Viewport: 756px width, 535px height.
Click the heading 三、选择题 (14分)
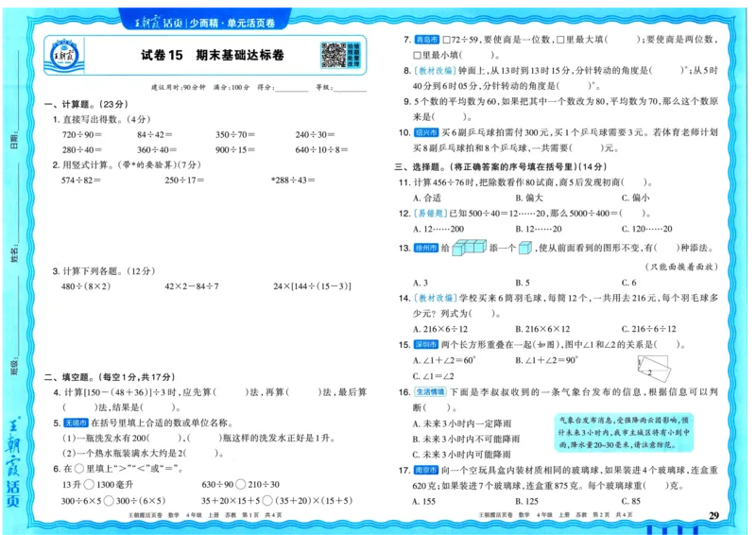tap(501, 167)
